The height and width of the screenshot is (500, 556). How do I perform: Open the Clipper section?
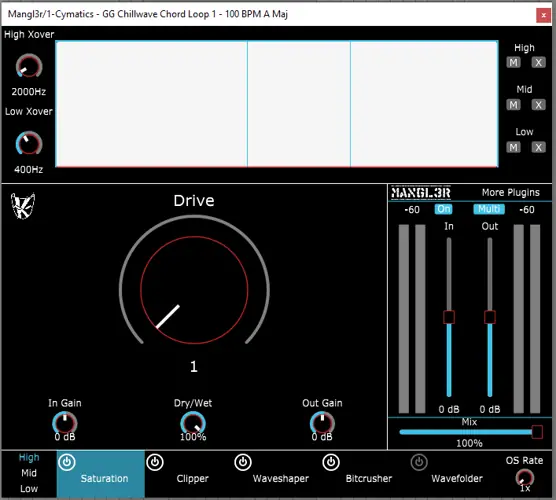click(x=193, y=478)
